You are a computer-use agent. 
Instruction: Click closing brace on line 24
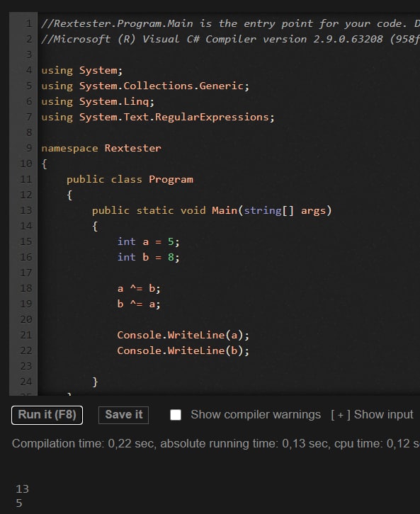[95, 382]
